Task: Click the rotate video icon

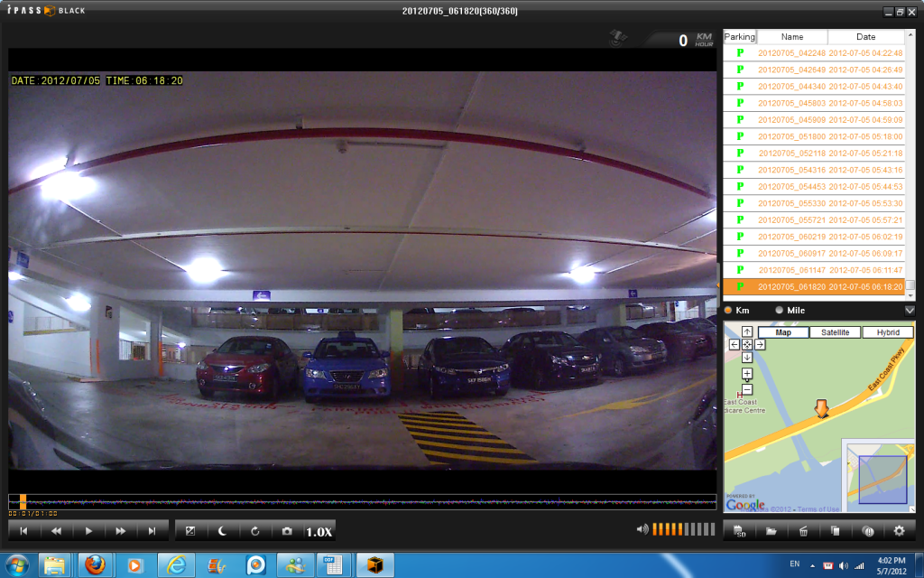Action: [254, 531]
